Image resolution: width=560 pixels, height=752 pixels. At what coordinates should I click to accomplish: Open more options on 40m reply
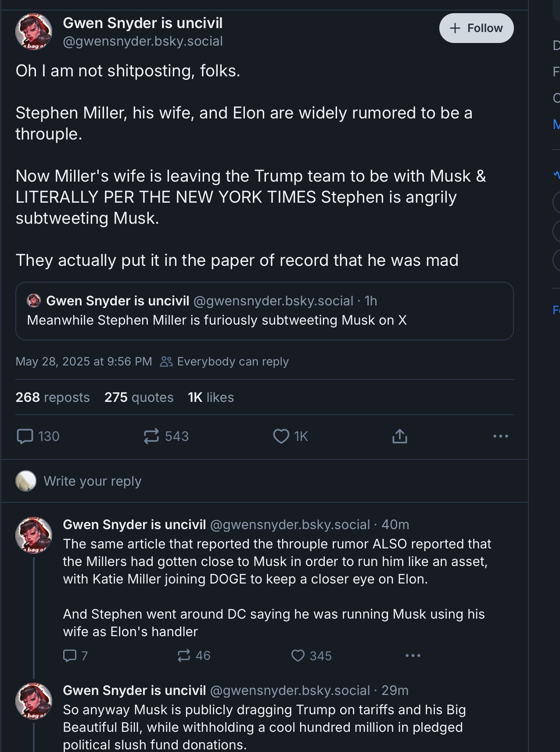point(413,655)
